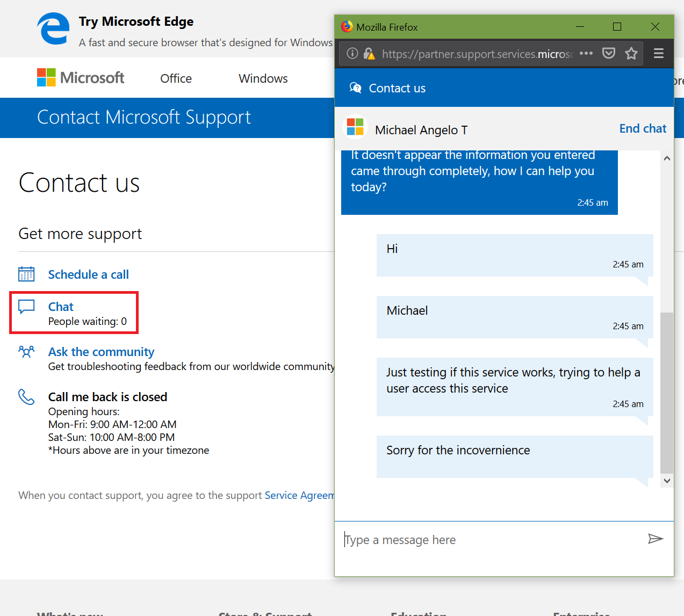Click 'Sat-Sun: 10:00 AM-8:00 PM' hours text
The width and height of the screenshot is (684, 616).
click(x=111, y=437)
